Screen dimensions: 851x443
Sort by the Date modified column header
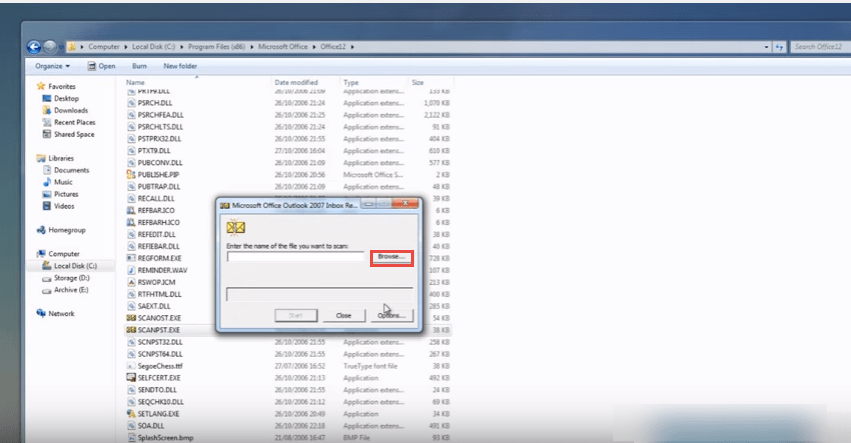point(296,83)
